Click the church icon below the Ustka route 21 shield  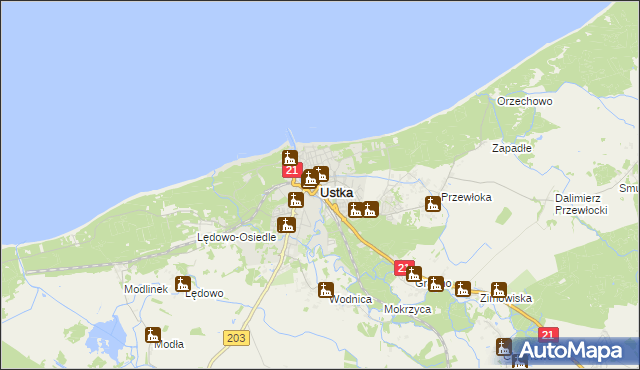coord(296,200)
